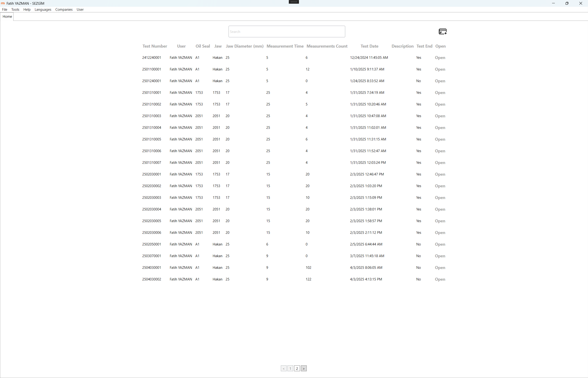Open the User menu

pos(80,10)
